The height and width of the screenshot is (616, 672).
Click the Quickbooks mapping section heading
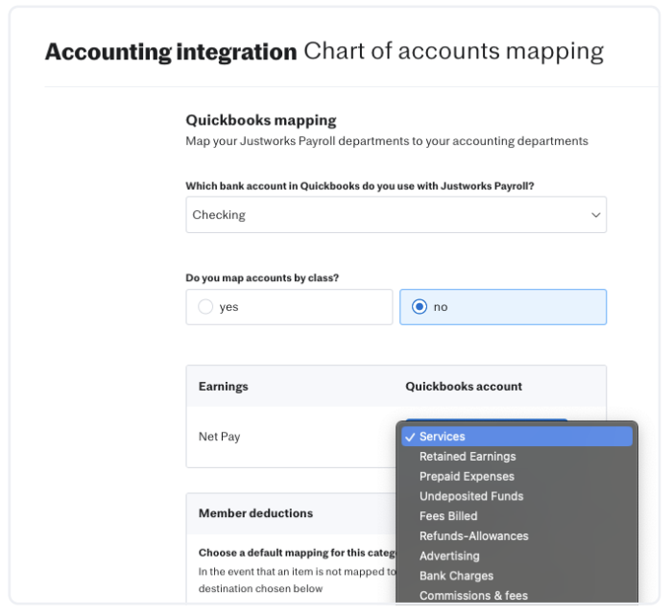coord(260,121)
